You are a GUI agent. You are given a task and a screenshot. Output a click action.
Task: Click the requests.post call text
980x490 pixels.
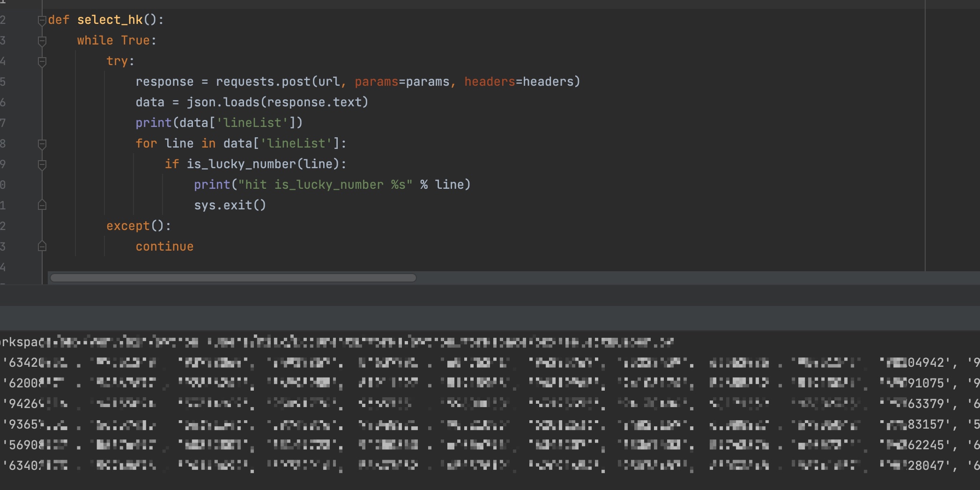[263, 82]
